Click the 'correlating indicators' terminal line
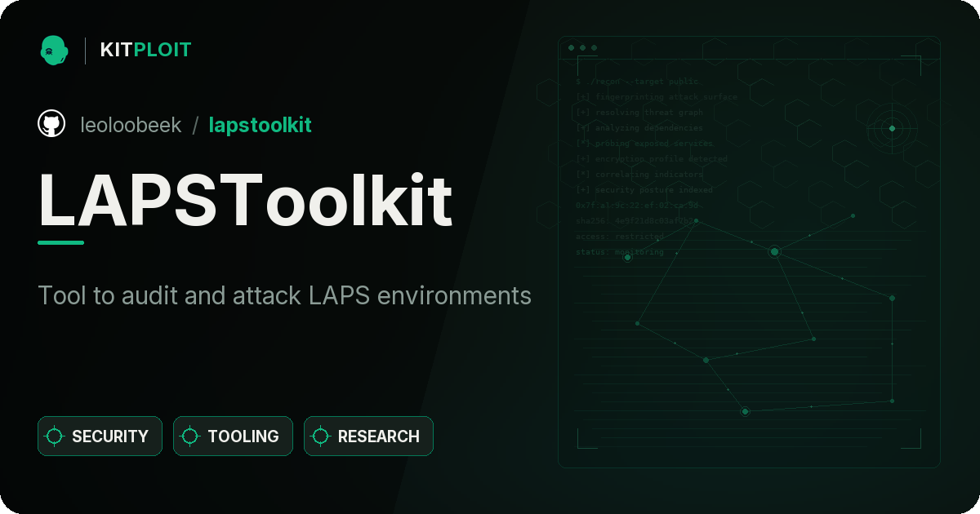980x514 pixels. 639,175
